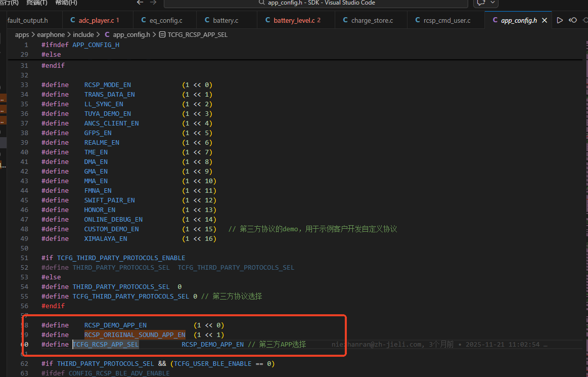Click RCSP_MODE_EN on line 33
Viewport: 588px width, 377px height.
coord(108,85)
